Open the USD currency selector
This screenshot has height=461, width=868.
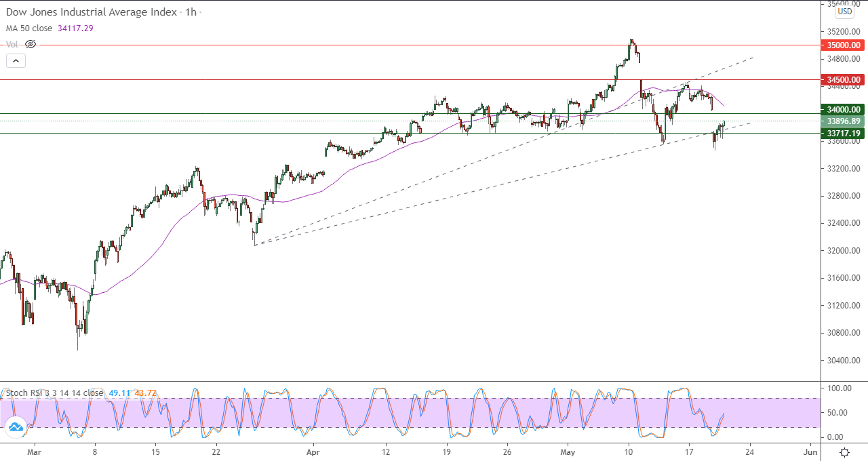pos(844,12)
